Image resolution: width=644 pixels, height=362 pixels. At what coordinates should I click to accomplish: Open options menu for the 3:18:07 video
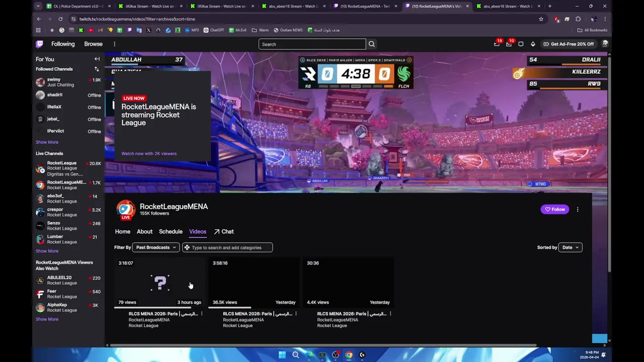[x=202, y=314]
